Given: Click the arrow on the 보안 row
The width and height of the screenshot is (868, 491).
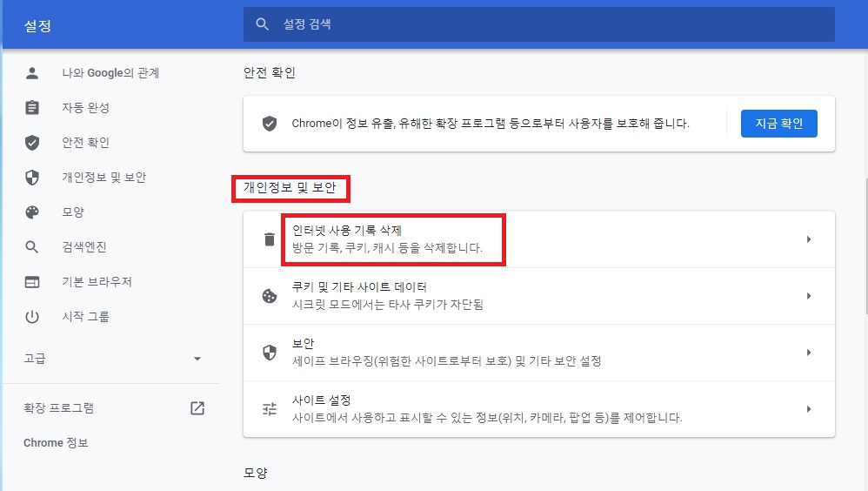Looking at the screenshot, I should [x=809, y=353].
